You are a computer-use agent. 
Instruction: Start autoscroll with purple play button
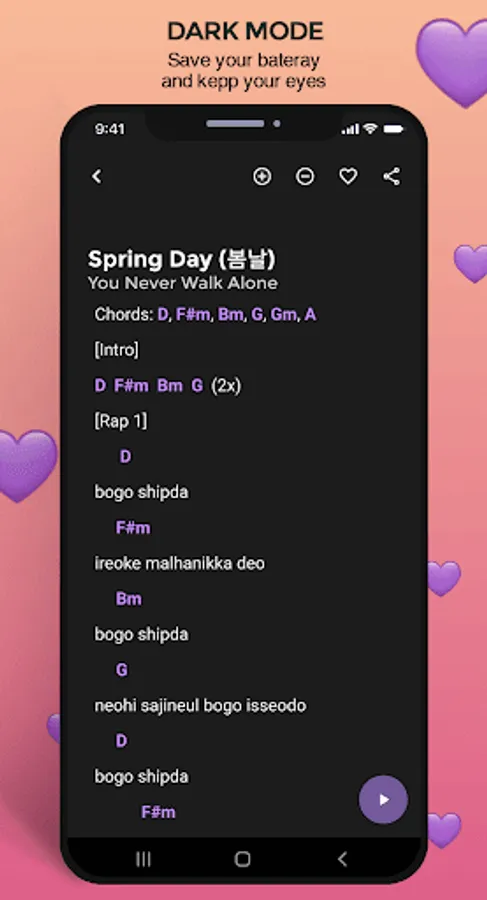tap(384, 800)
